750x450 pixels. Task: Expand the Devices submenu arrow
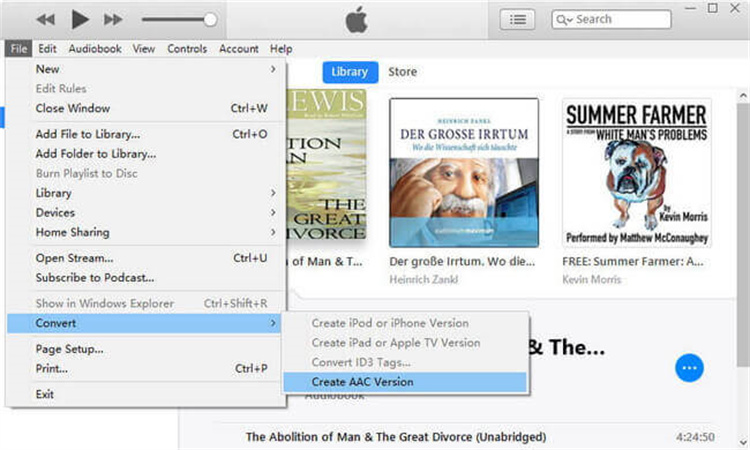273,212
